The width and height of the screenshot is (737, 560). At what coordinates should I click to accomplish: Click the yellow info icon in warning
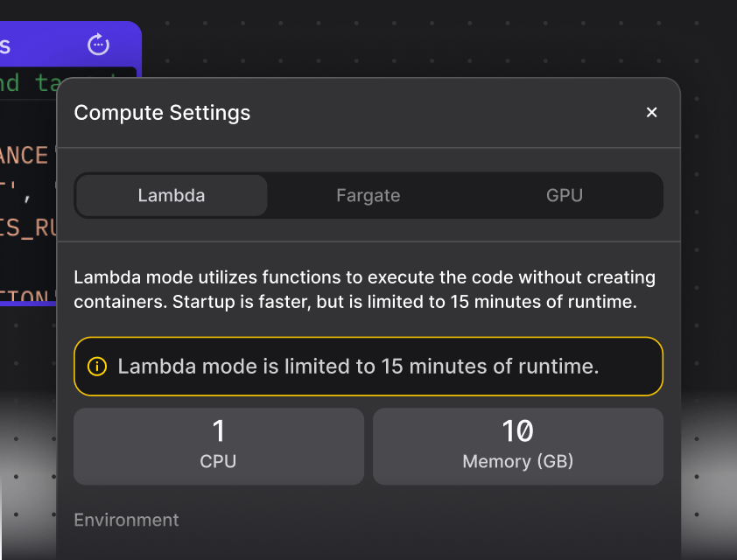[97, 367]
